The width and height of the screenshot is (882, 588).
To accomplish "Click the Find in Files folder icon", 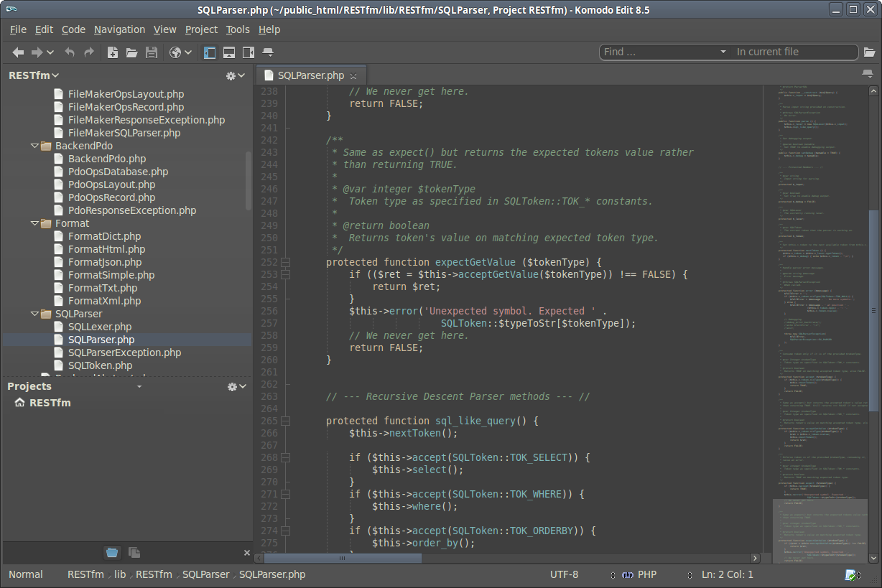I will click(x=869, y=52).
